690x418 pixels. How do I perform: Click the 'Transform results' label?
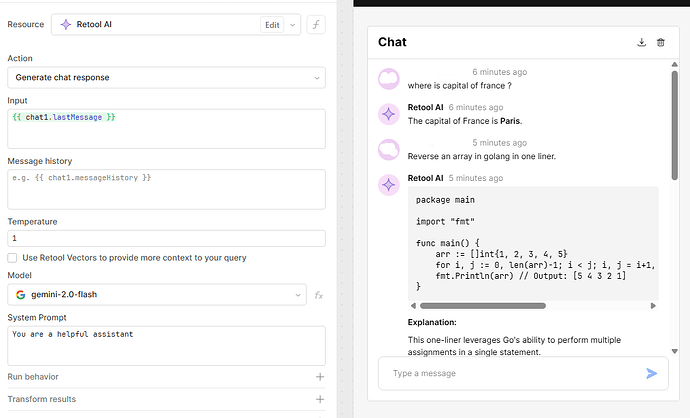(42, 399)
